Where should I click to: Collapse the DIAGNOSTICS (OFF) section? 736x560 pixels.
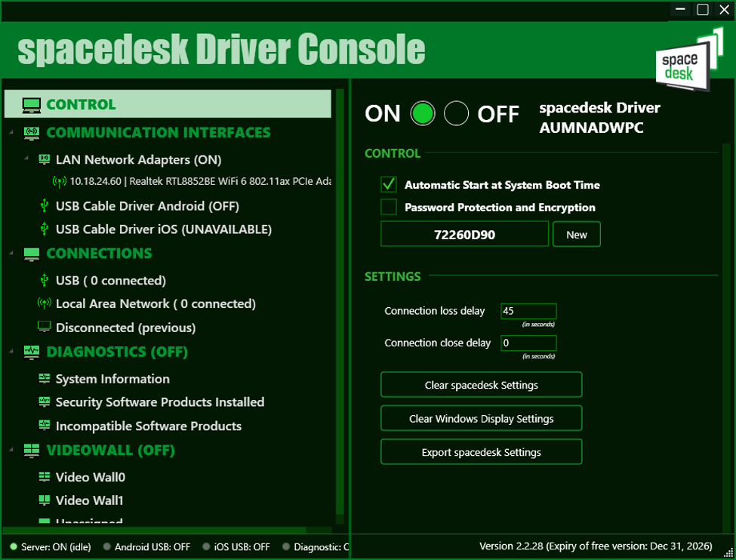pos(11,352)
